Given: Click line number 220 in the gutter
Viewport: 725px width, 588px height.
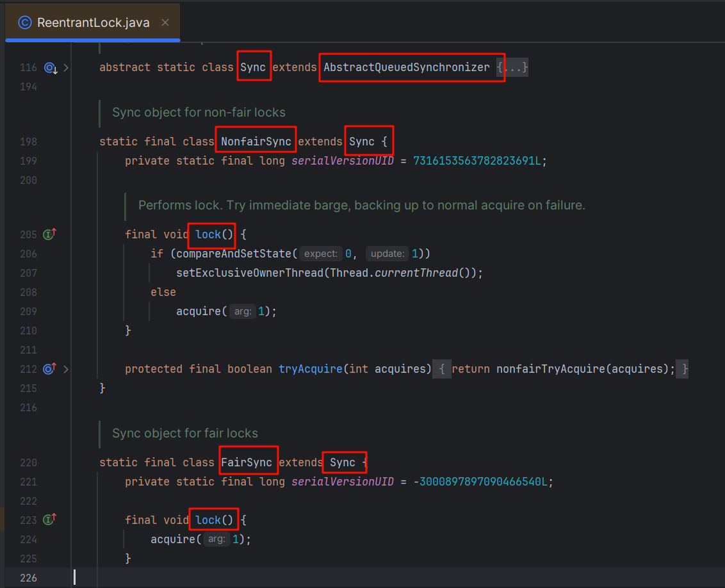Looking at the screenshot, I should tap(28, 462).
